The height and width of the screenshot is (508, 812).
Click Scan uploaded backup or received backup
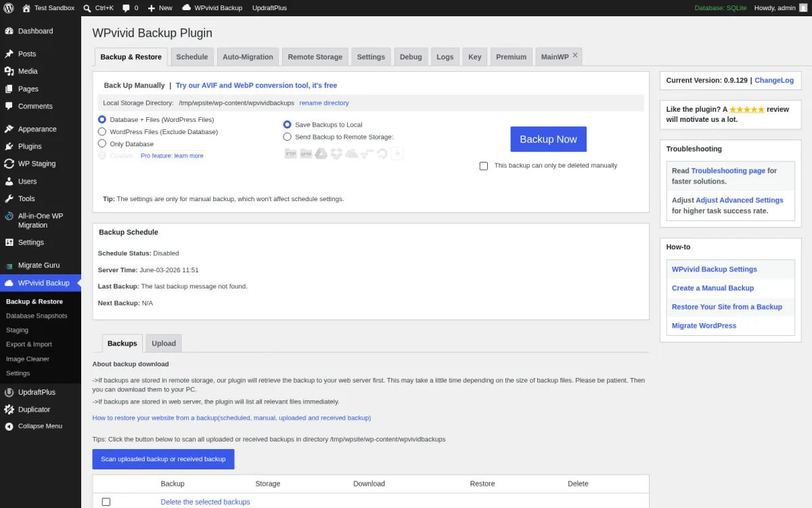click(163, 459)
